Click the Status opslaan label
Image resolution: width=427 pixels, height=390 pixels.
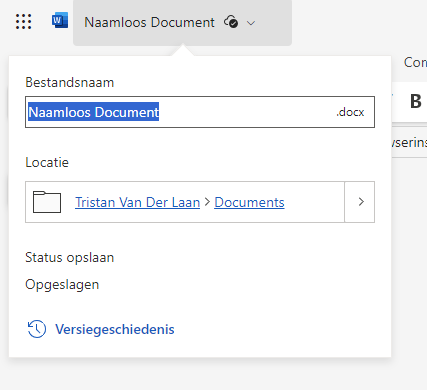tap(70, 258)
